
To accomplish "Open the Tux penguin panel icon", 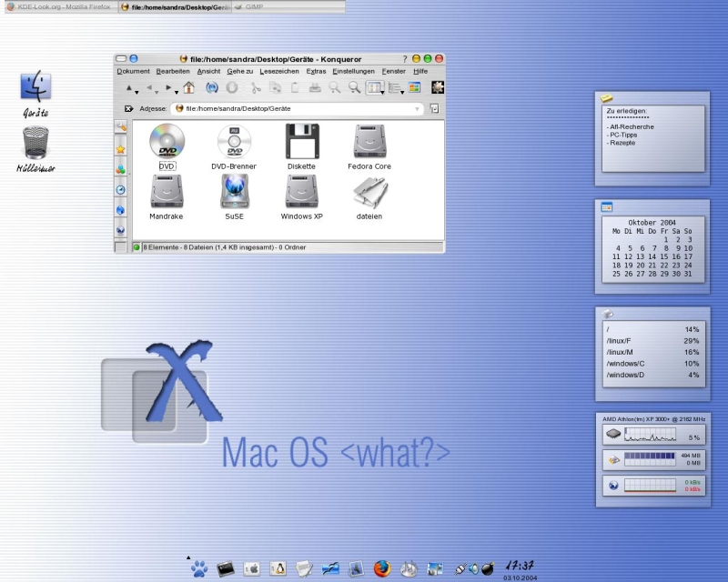I will 278,568.
